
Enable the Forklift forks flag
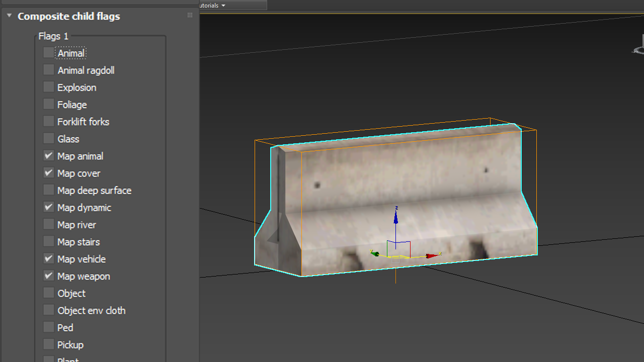point(48,121)
